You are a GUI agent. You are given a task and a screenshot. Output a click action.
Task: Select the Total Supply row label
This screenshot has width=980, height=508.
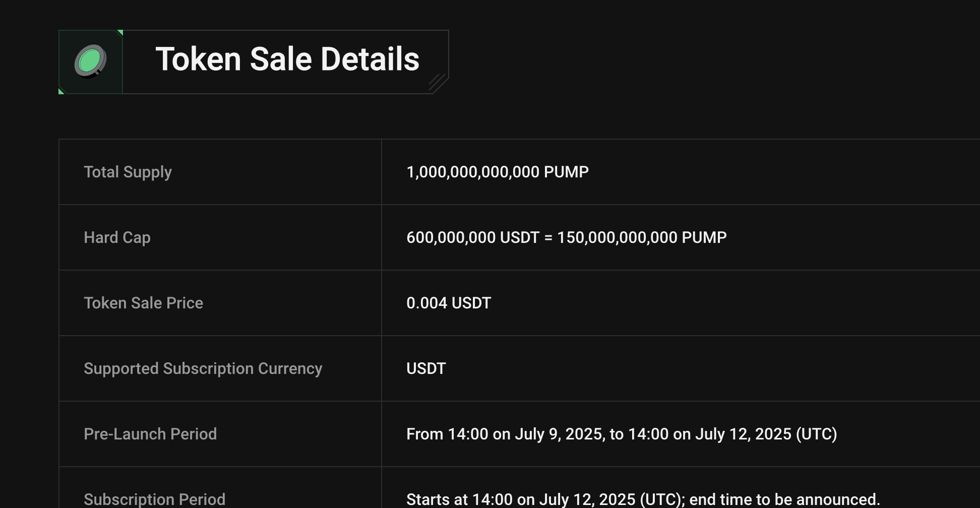pyautogui.click(x=128, y=172)
